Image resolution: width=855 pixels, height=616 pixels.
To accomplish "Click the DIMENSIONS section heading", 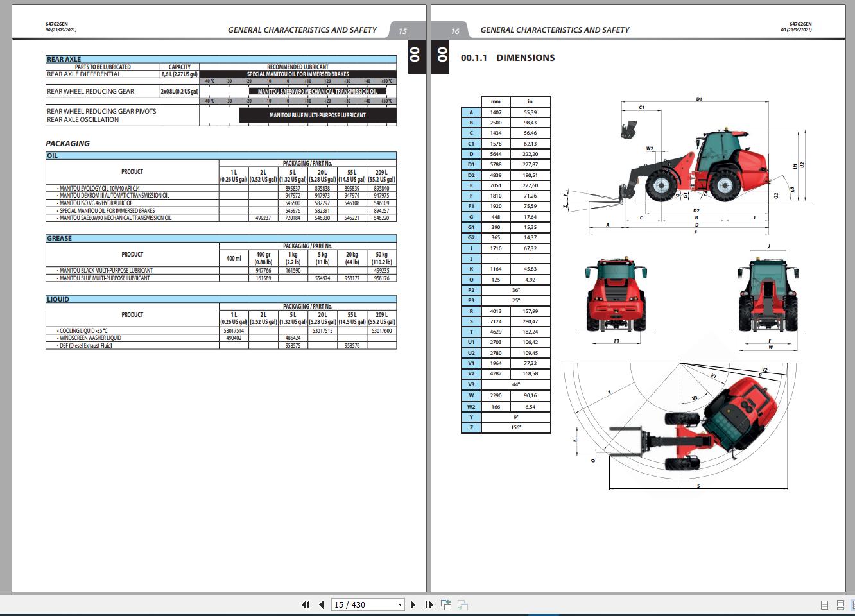I will click(508, 58).
